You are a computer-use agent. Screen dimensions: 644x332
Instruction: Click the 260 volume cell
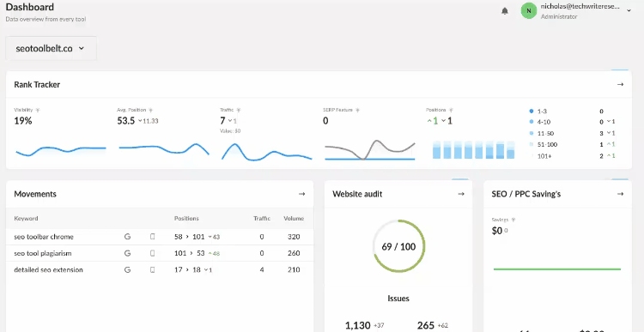pos(294,253)
